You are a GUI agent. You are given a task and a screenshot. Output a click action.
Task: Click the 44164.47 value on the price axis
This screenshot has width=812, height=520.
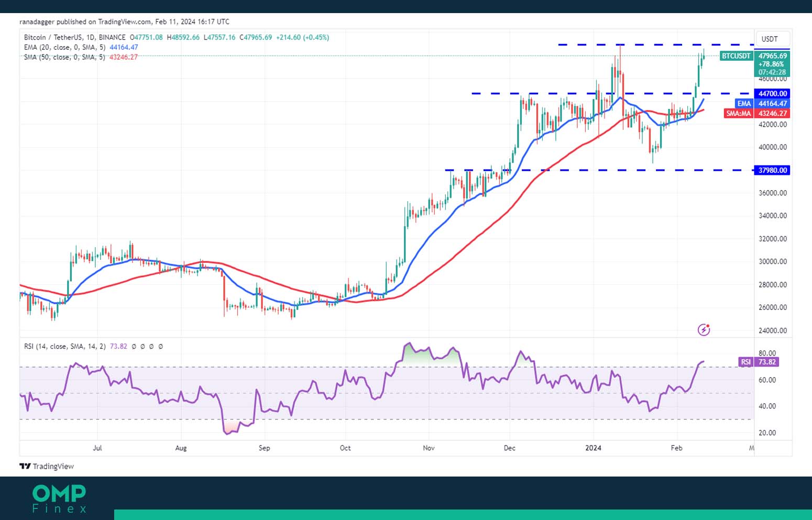773,104
